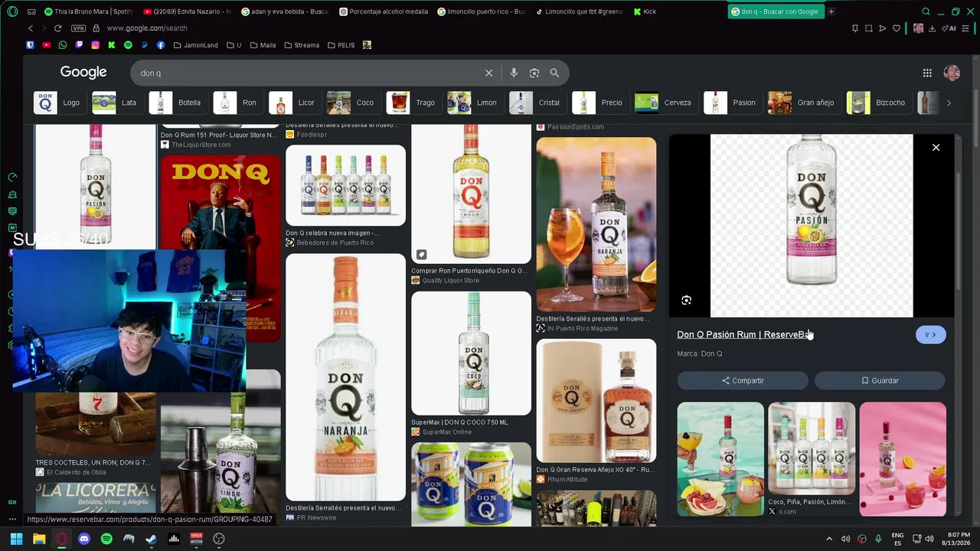Open the Windows Start menu
Screen dimensions: 980x551
tap(16, 539)
